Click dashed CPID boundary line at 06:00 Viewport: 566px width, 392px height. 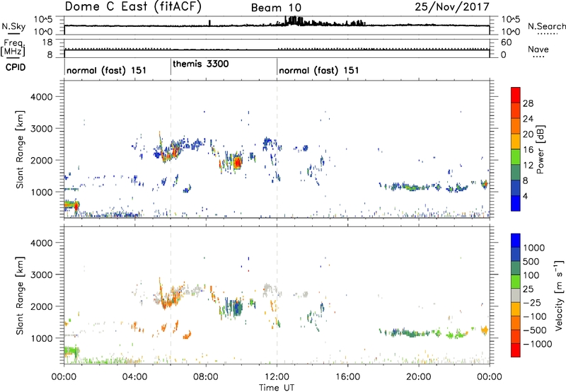tap(171, 149)
